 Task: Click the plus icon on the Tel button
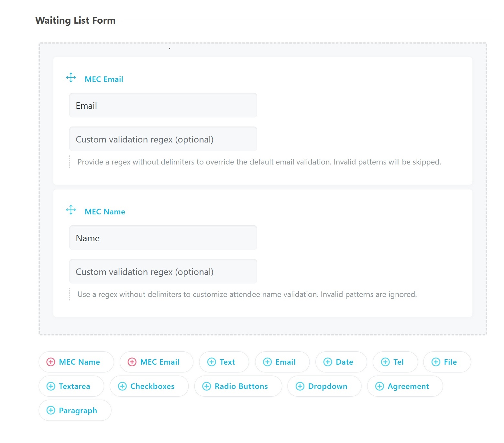[385, 362]
